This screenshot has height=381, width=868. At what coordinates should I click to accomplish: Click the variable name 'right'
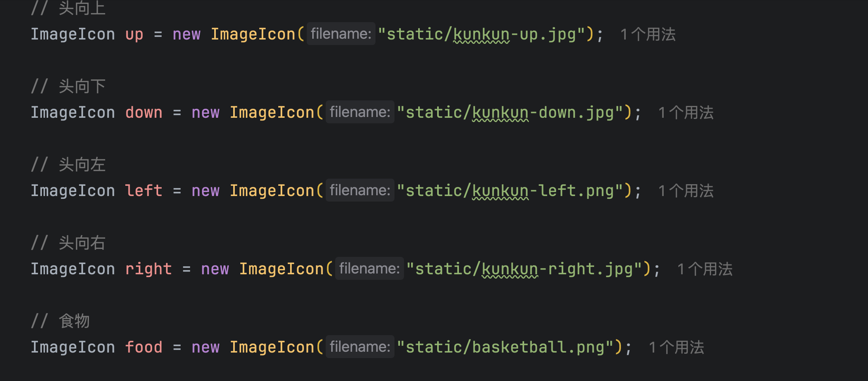click(148, 269)
